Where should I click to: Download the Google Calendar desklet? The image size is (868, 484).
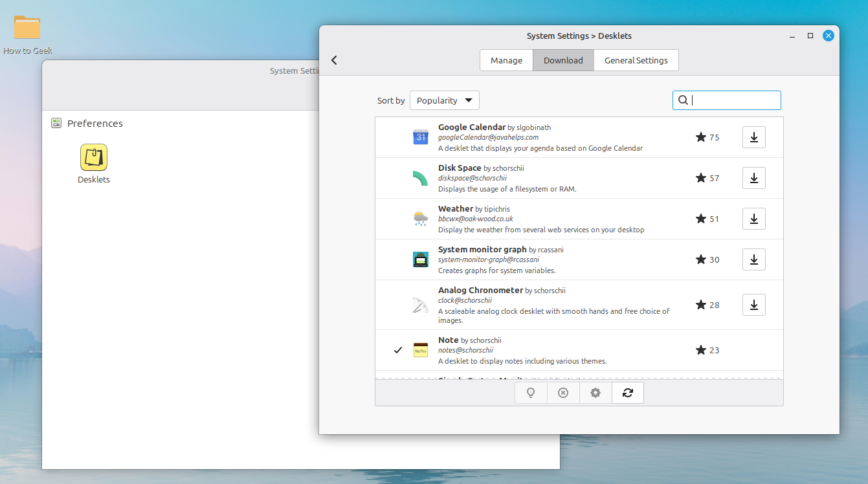click(753, 137)
